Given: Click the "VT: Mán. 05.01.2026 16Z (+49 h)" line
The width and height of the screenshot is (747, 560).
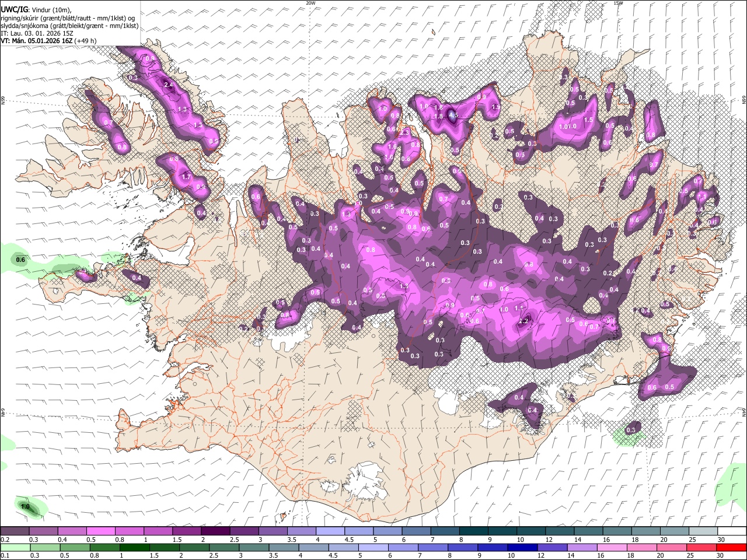Looking at the screenshot, I should (x=49, y=41).
